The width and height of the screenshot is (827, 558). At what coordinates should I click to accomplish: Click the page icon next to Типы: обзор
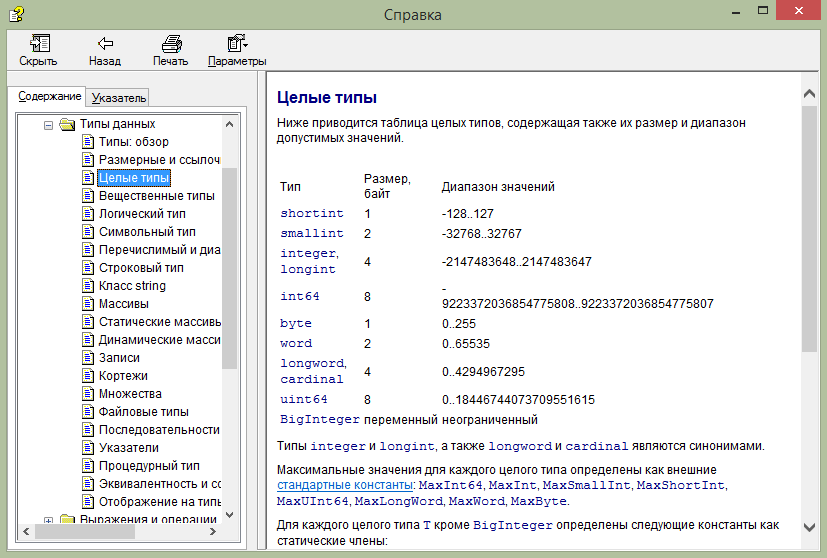[x=88, y=142]
